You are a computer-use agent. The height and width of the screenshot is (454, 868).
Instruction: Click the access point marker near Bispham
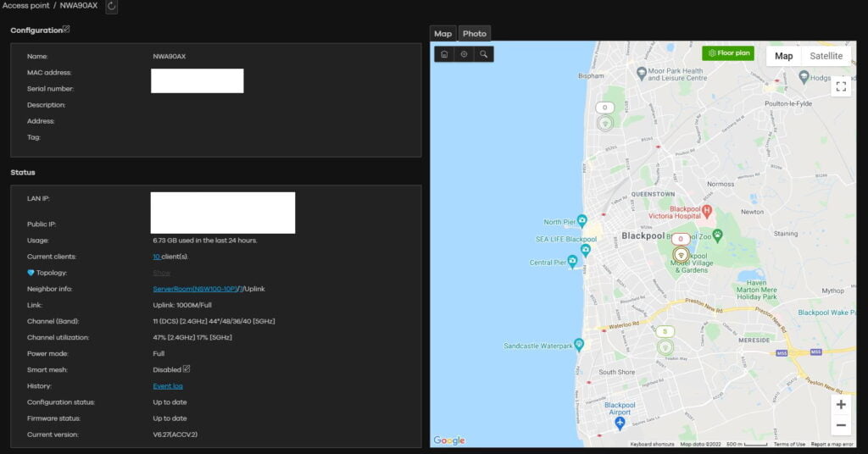coord(604,123)
